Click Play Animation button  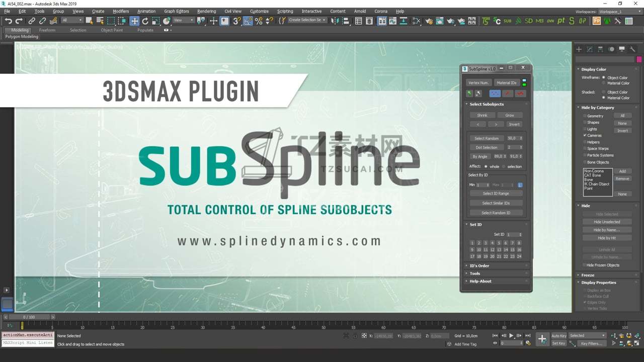point(512,335)
